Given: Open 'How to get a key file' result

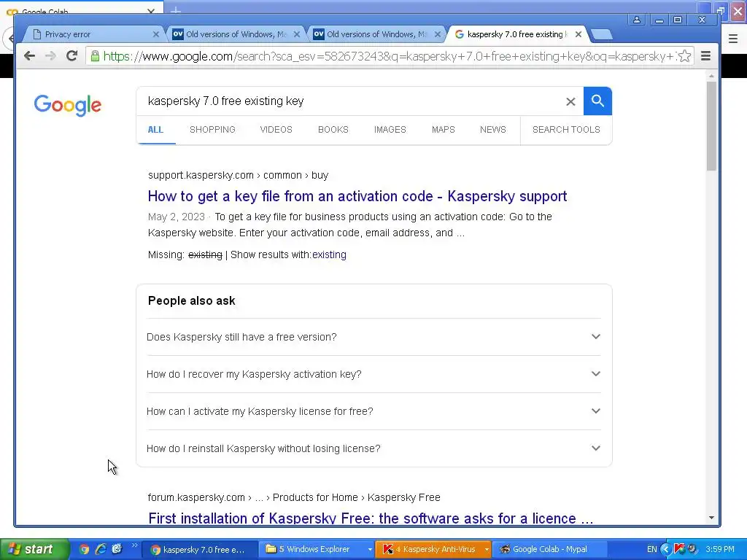Looking at the screenshot, I should tap(357, 196).
